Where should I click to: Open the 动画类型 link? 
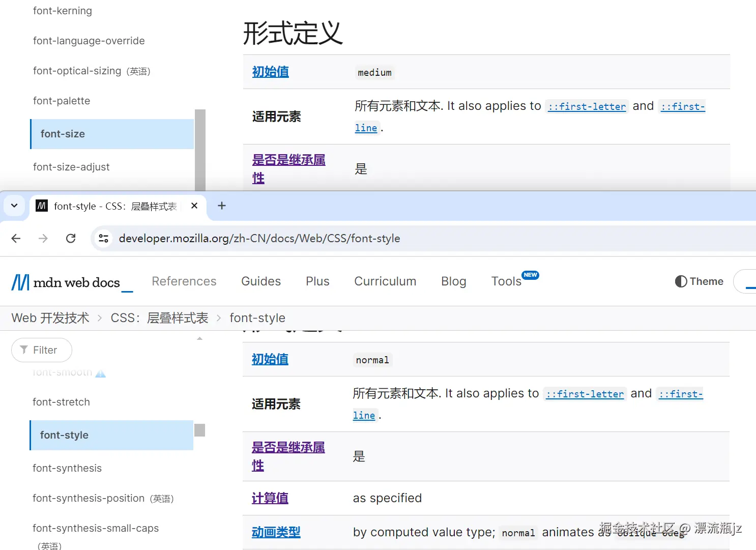276,532
